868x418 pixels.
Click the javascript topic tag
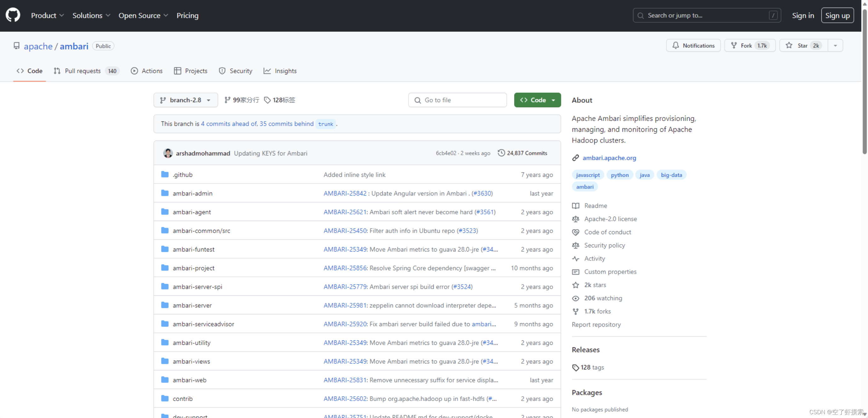[588, 175]
